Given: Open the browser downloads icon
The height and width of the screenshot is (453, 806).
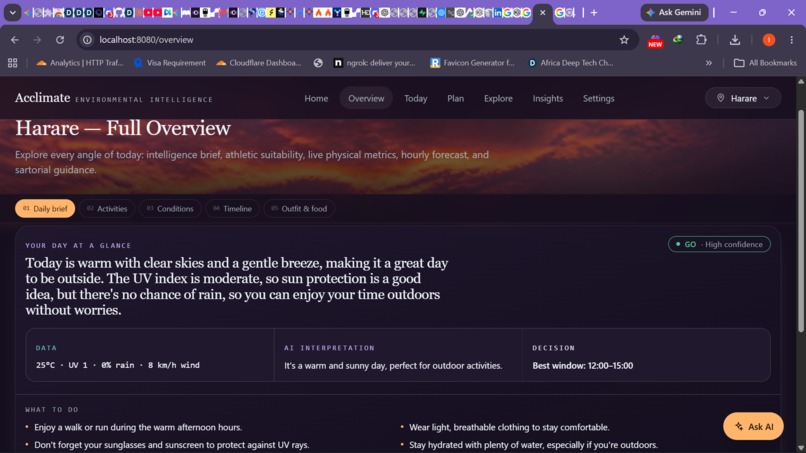Looking at the screenshot, I should point(735,40).
